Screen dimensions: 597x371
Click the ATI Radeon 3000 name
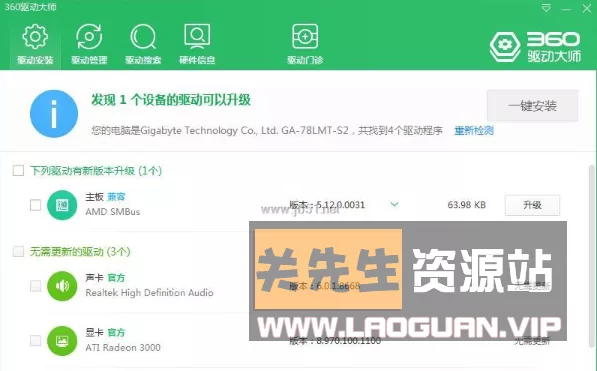(123, 347)
